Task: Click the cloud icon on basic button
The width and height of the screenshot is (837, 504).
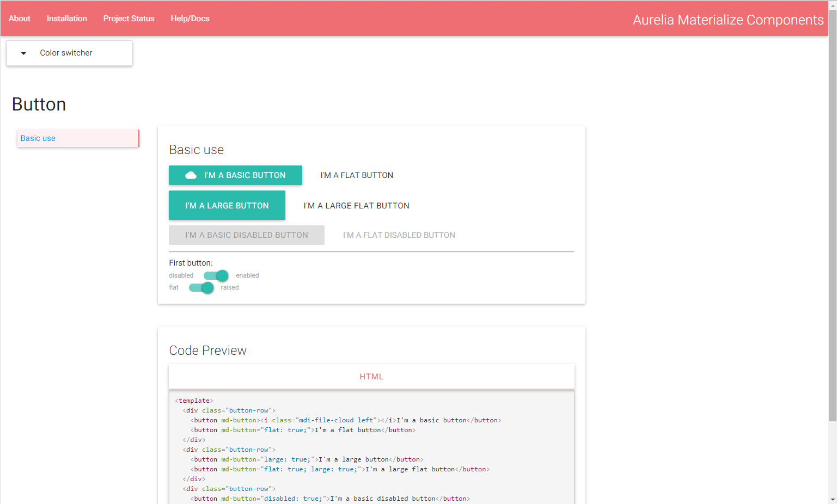Action: [191, 175]
